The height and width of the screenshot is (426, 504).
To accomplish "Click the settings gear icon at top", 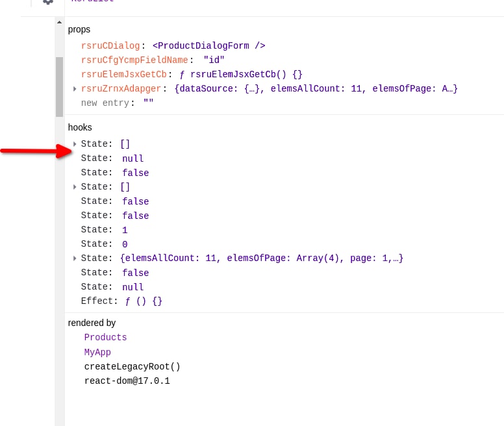I will click(x=47, y=2).
